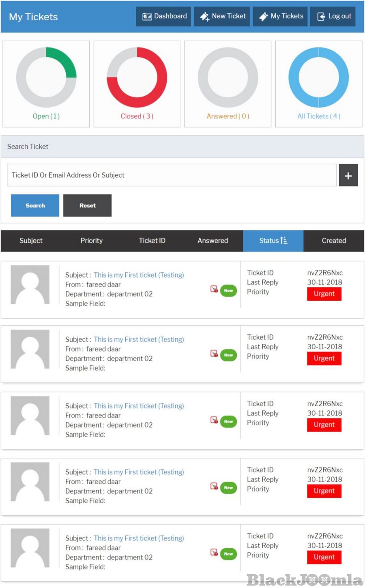
Task: Sort tickets by Status column
Action: pyautogui.click(x=273, y=241)
